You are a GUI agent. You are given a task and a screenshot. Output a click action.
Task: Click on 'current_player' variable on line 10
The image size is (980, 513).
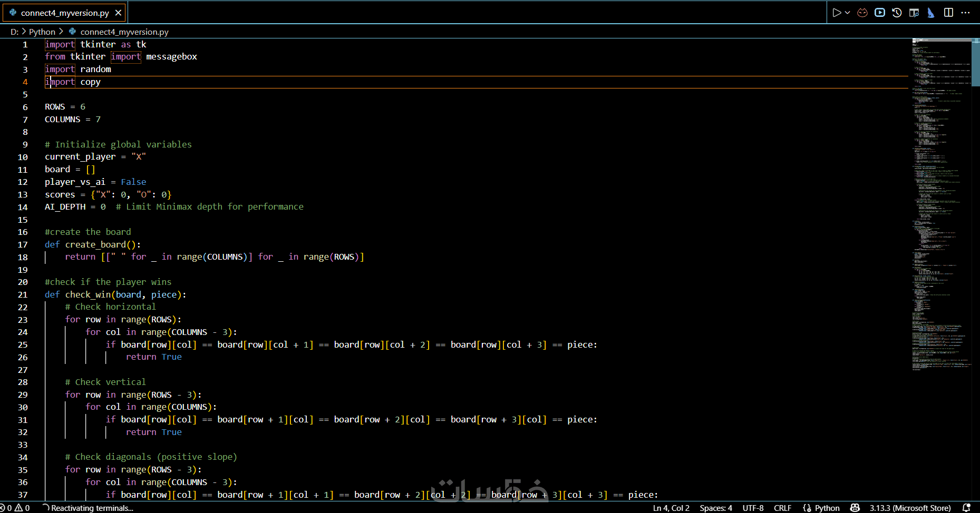(x=80, y=157)
